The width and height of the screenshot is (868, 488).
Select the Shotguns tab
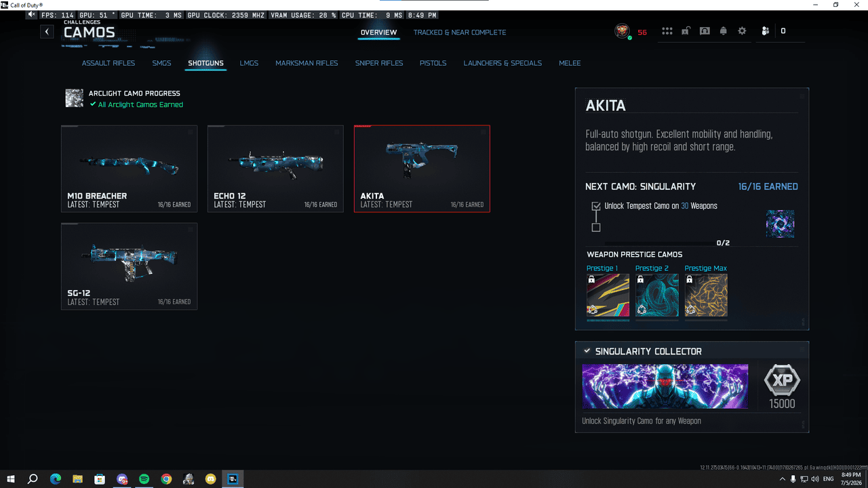click(x=205, y=63)
